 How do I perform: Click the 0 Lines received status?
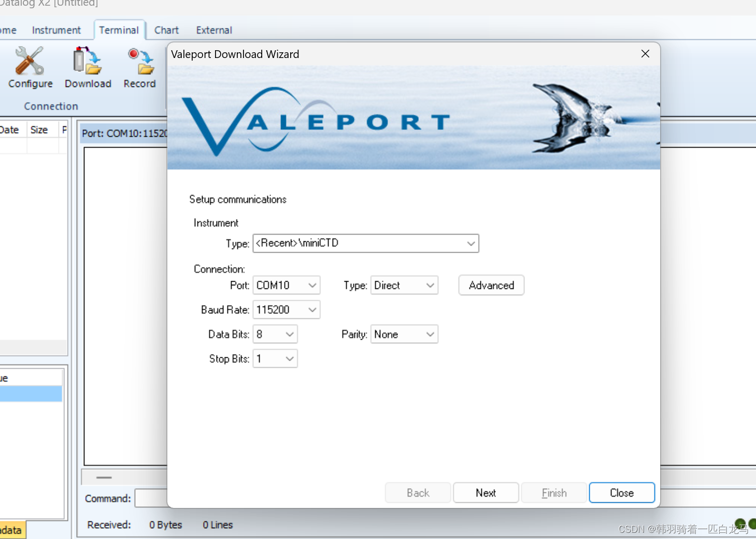tap(218, 525)
